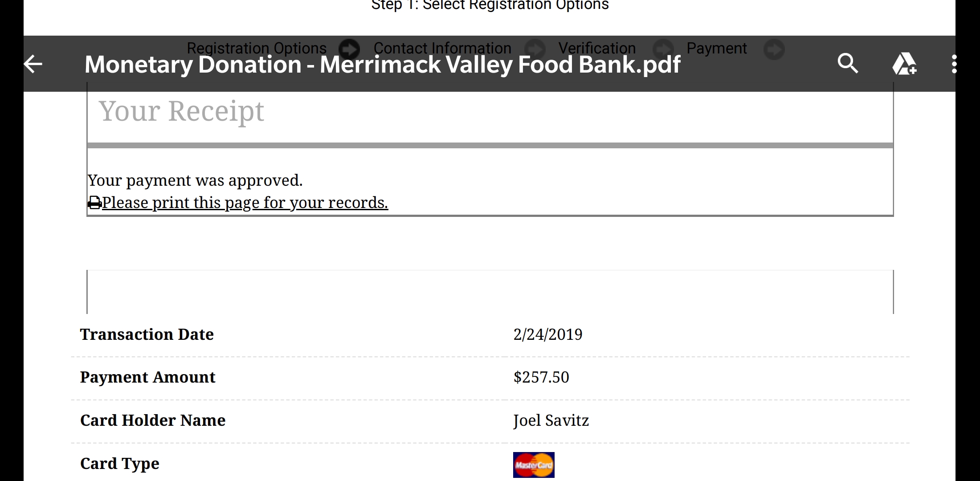Click the card holder name Joel Savitz
The width and height of the screenshot is (980, 481).
[551, 420]
